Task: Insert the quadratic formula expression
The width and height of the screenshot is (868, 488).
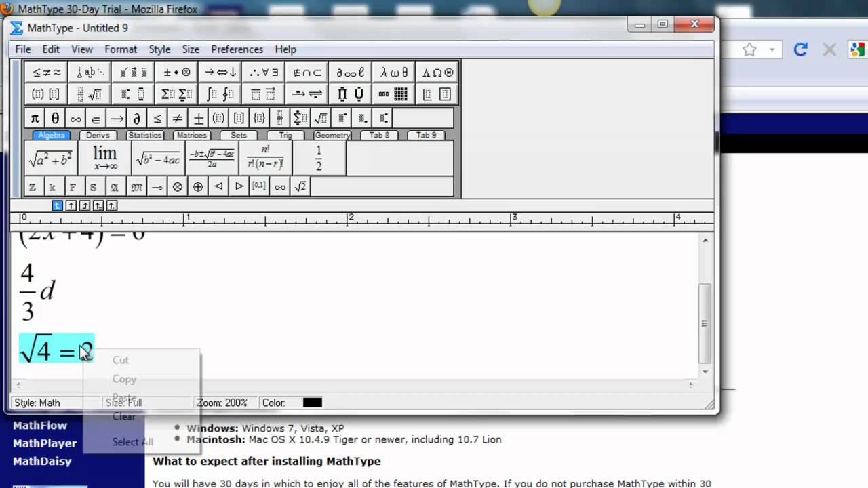Action: pyautogui.click(x=212, y=159)
